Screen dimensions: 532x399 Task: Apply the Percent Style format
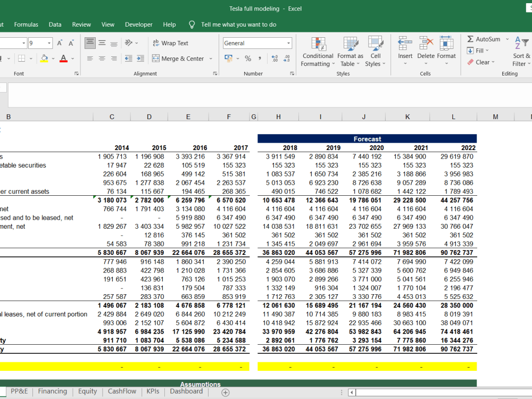[x=248, y=59]
